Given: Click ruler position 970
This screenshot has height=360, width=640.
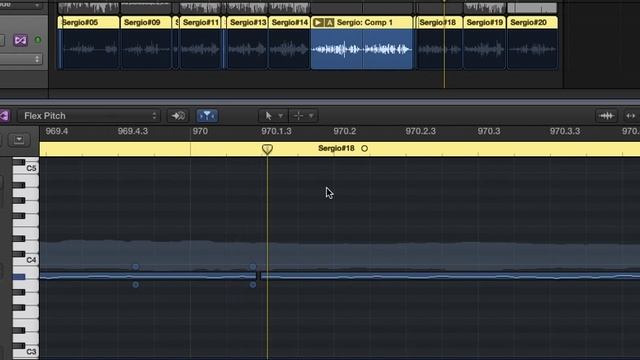Looking at the screenshot, I should [200, 131].
